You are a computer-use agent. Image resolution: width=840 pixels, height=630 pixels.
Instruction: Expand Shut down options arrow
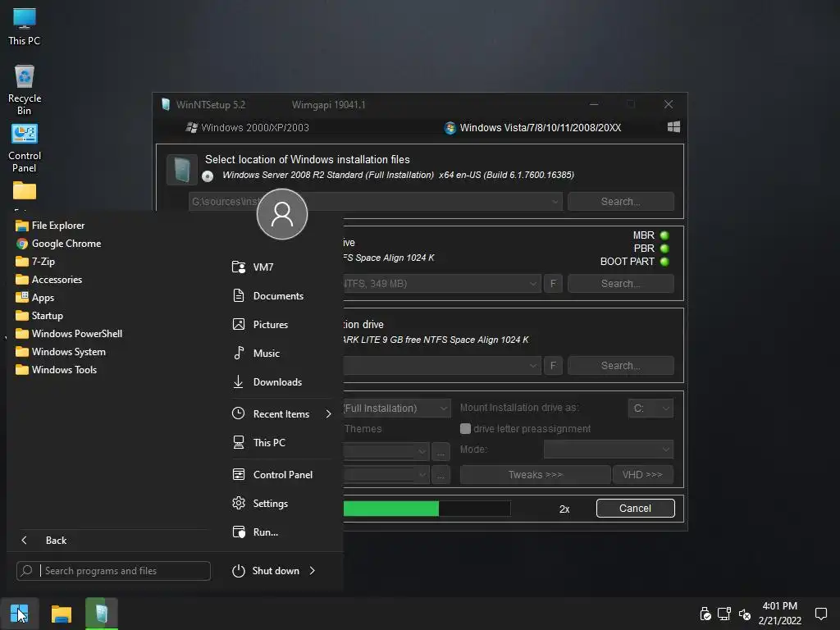pos(312,571)
